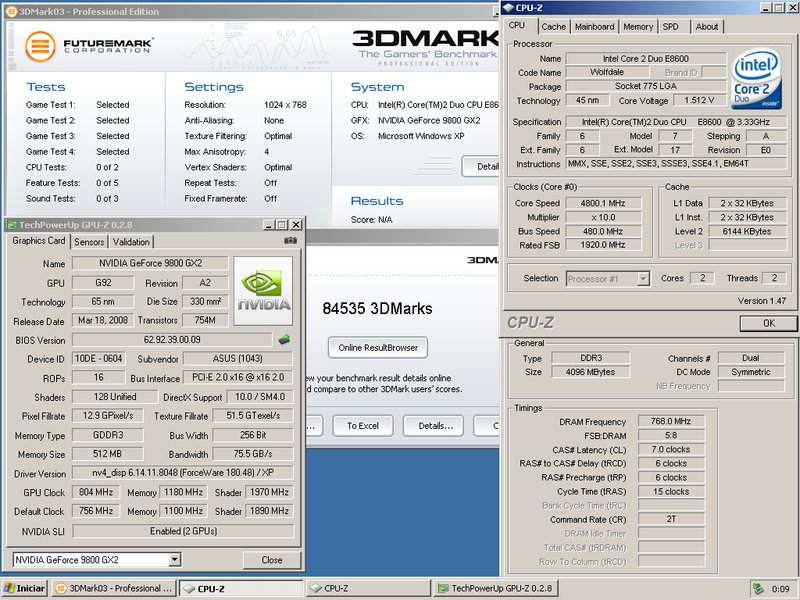Click the Bandwidth value 75.5 GB/s
Image resolution: width=800 pixels, height=600 pixels.
click(253, 454)
